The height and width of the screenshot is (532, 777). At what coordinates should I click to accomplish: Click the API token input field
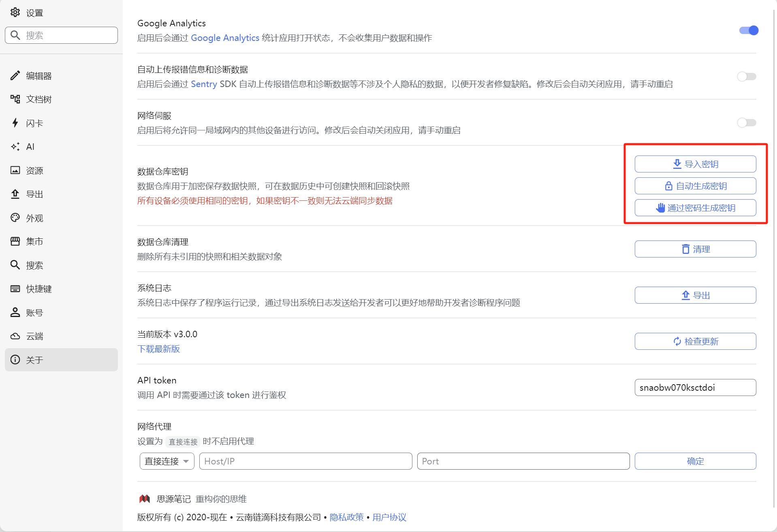point(695,387)
